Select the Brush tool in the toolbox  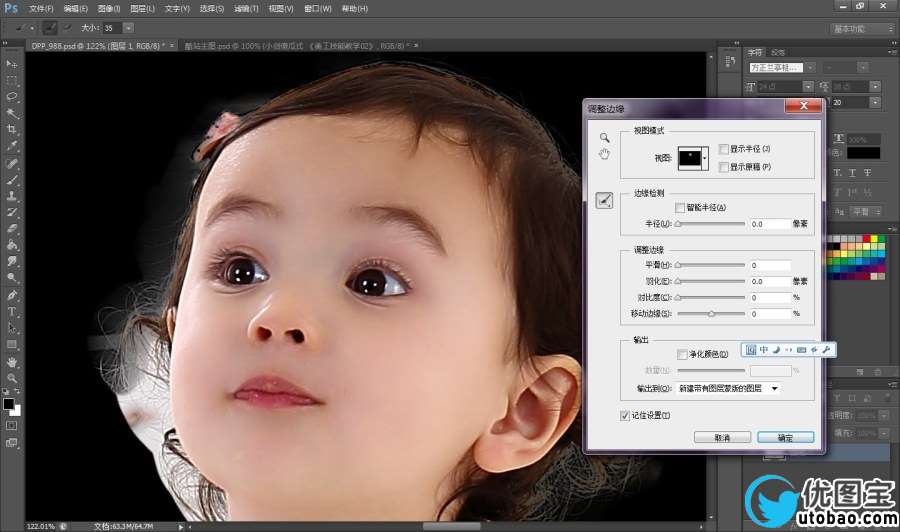point(11,180)
